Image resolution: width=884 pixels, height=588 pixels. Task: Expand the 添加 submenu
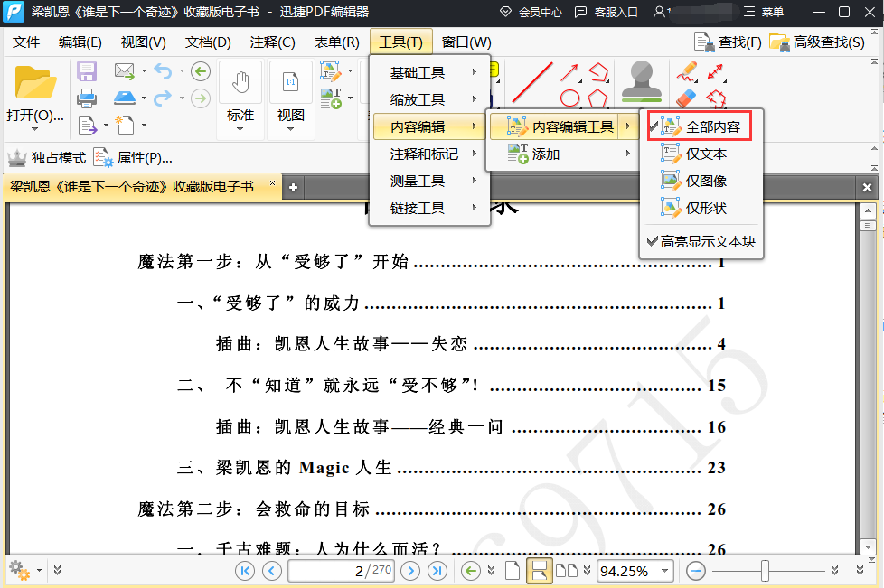[x=562, y=154]
